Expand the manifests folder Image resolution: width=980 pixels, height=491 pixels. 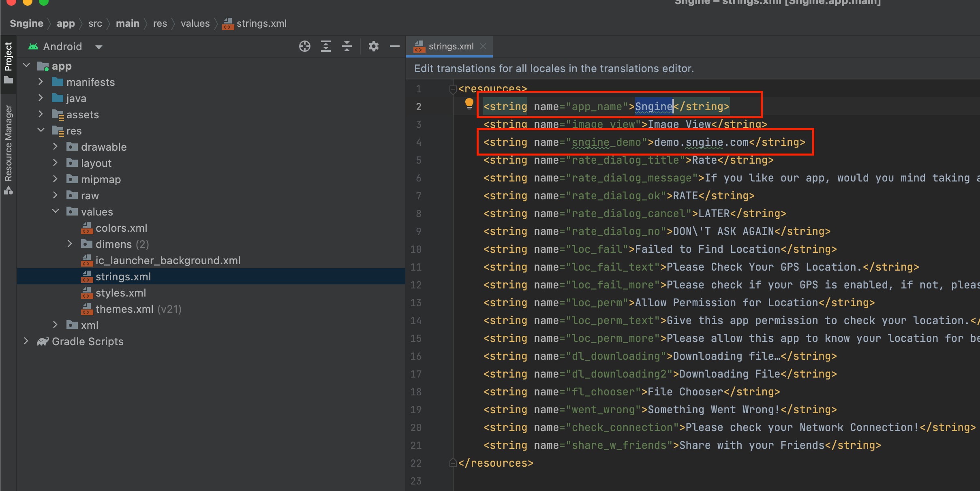pos(41,82)
